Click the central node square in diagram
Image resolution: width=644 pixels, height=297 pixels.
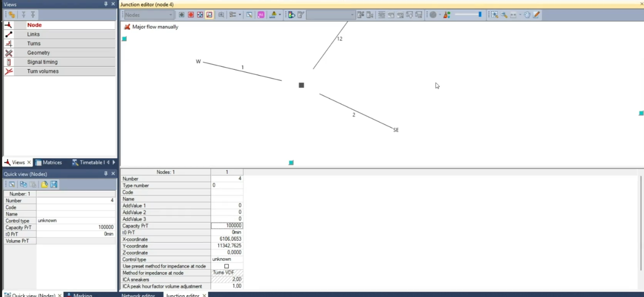(x=301, y=85)
